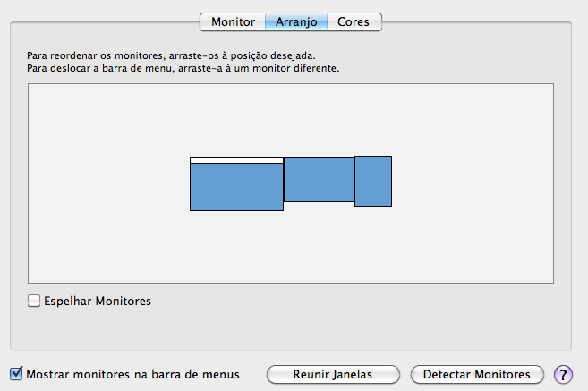This screenshot has width=588, height=391.
Task: Click the Detectar Monitores button
Action: 477,375
